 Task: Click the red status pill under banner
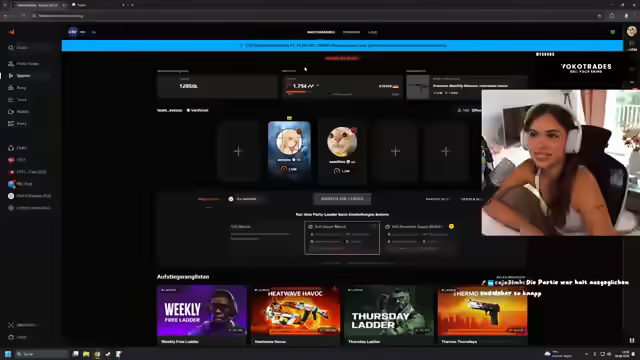tap(342, 58)
